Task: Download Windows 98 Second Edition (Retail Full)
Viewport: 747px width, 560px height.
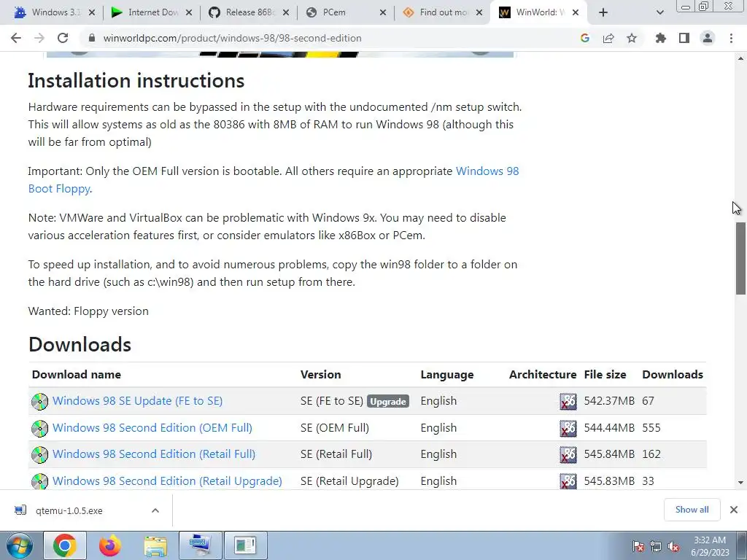Action: point(154,454)
